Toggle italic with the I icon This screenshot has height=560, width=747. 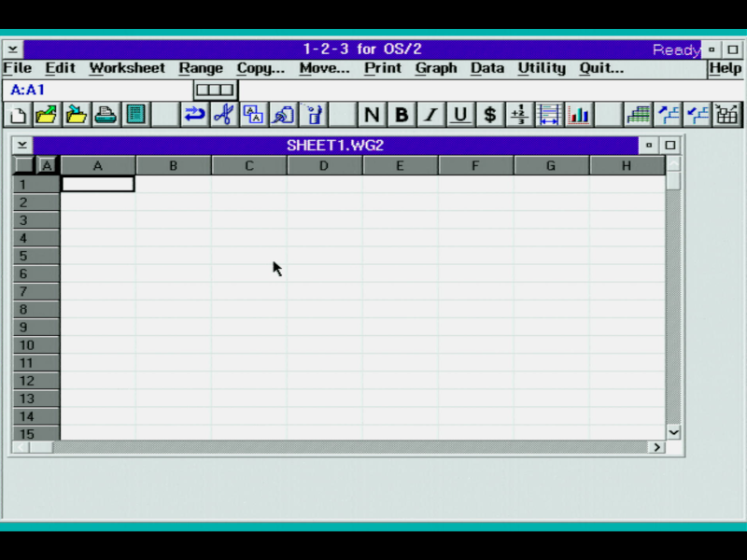[430, 114]
